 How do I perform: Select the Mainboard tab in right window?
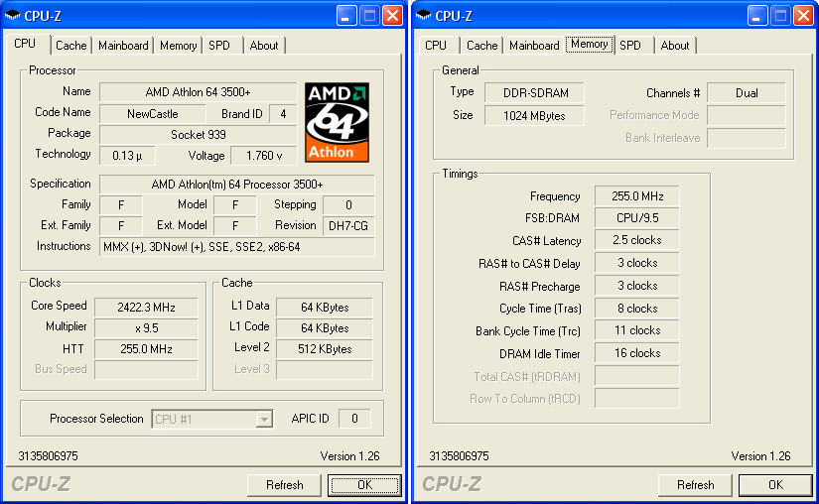[534, 46]
